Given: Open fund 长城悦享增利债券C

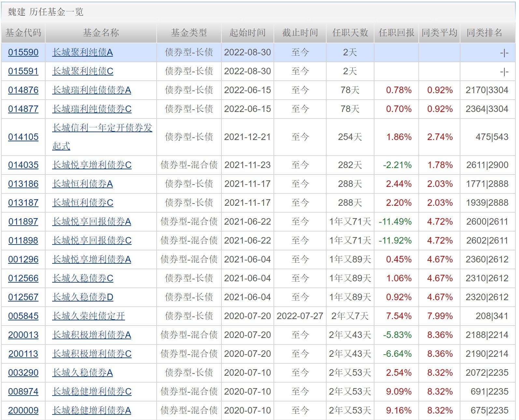Looking at the screenshot, I should pos(92,165).
